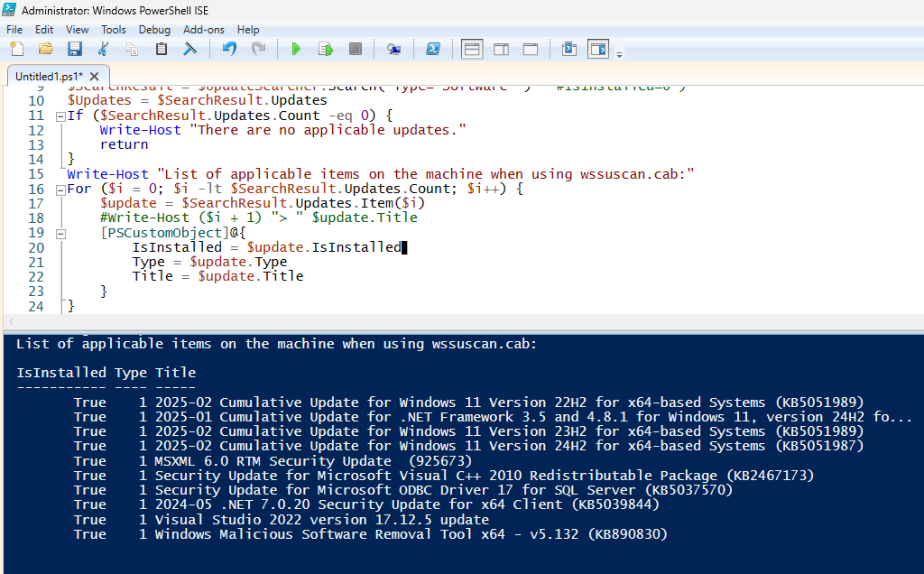This screenshot has width=924, height=574.
Task: Click the MSXML 6.0 RTM Security Update row
Action: (273, 461)
